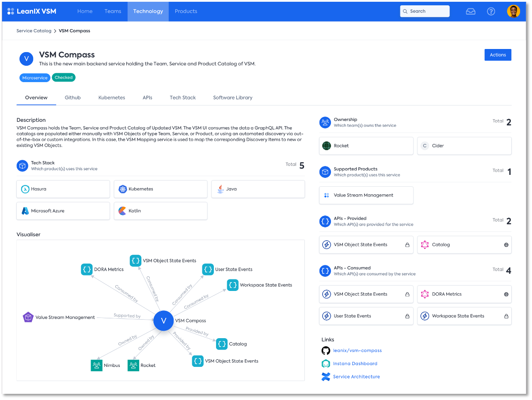Open the Rocket ownership card
This screenshot has width=532, height=400.
point(366,146)
